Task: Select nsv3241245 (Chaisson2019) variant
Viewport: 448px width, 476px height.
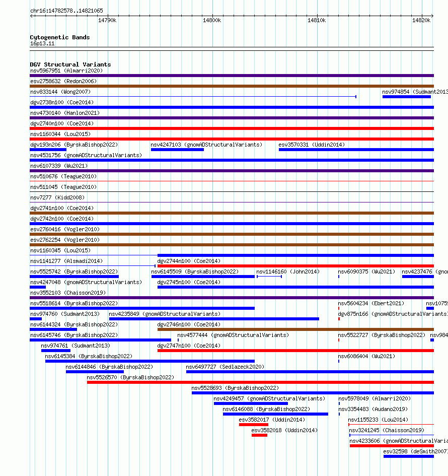Action: click(387, 431)
